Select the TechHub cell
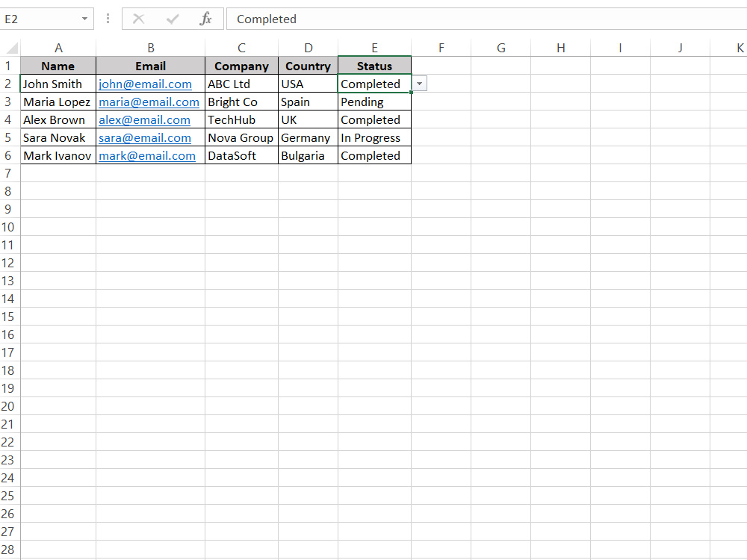This screenshot has height=560, width=747. (241, 120)
